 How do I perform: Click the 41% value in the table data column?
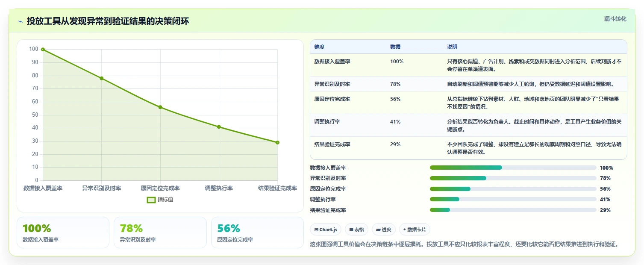[395, 122]
